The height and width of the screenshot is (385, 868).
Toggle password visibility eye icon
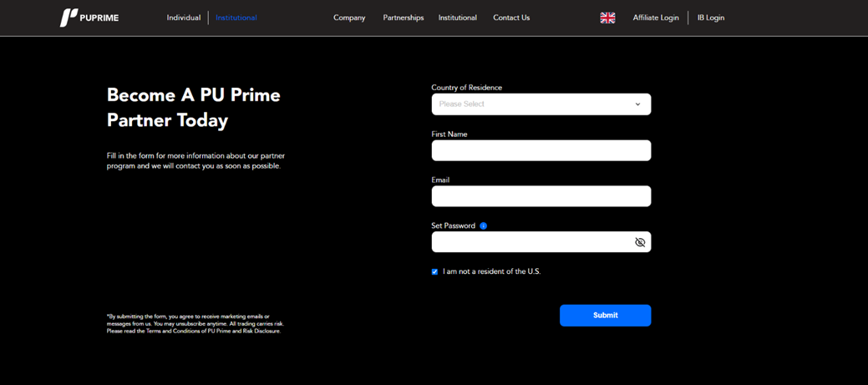coord(640,242)
